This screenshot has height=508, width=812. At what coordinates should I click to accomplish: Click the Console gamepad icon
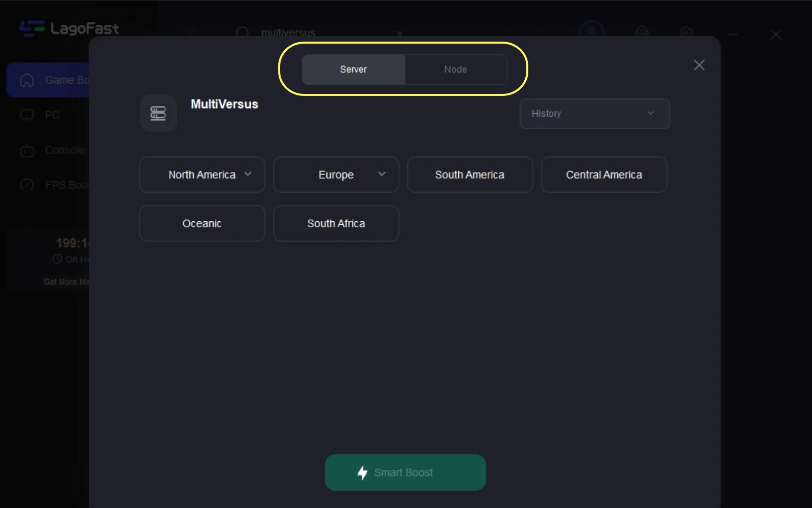coord(27,151)
